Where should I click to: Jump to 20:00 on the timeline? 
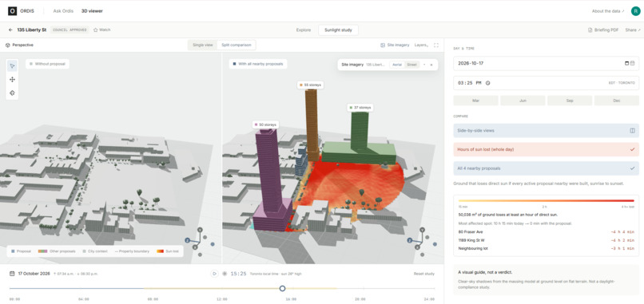click(360, 299)
